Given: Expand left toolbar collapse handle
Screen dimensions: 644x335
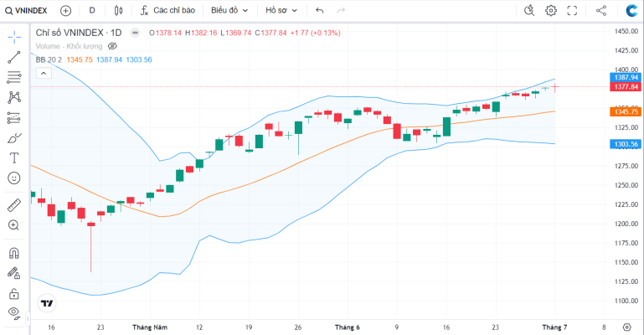Looking at the screenshot, I should click(28, 318).
